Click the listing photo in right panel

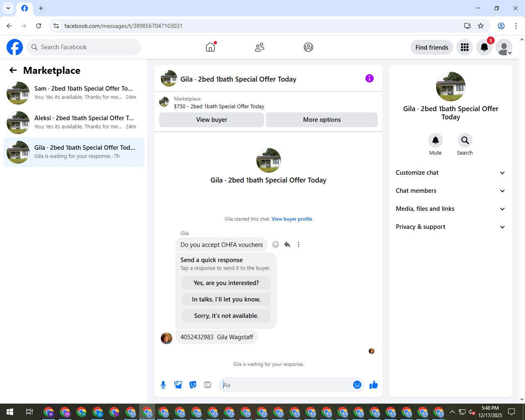tap(451, 87)
